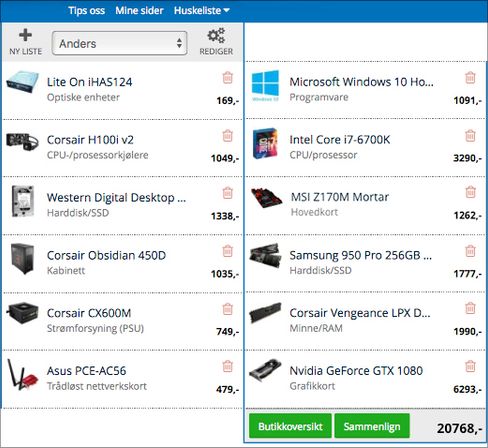Click the Sammenlign button
The height and width of the screenshot is (448, 488).
[x=372, y=426]
